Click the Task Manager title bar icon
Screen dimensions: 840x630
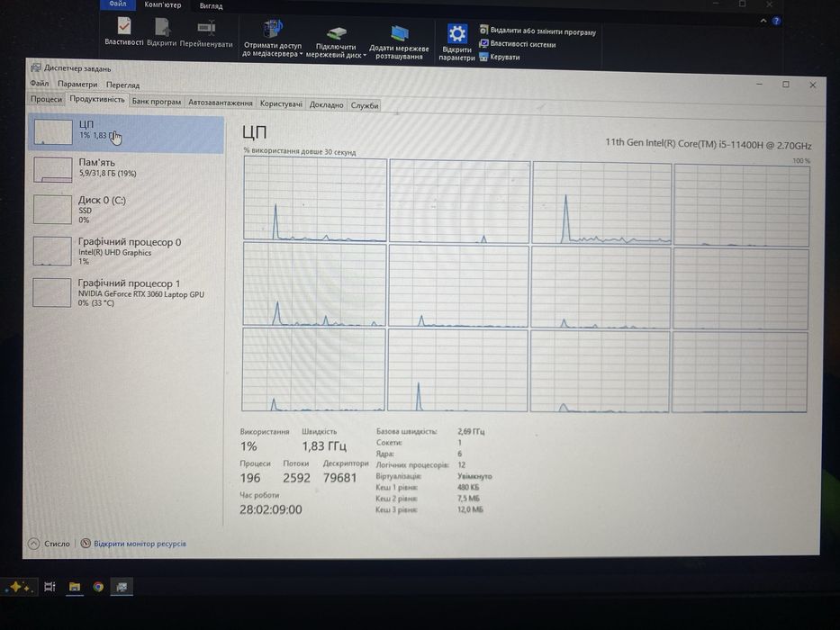[x=36, y=67]
